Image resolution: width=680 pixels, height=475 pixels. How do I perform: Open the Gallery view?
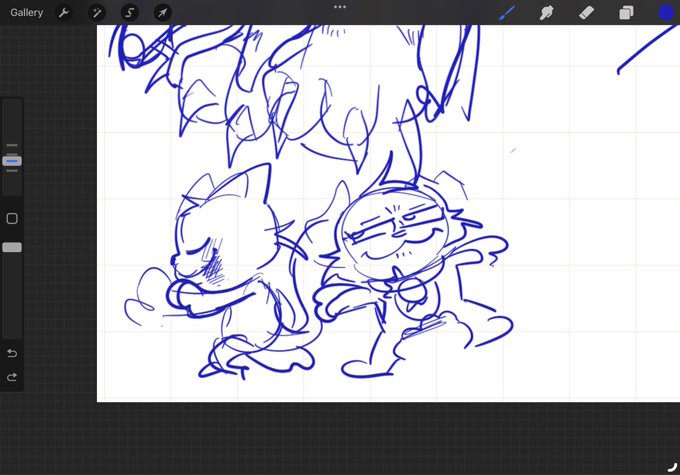point(26,13)
